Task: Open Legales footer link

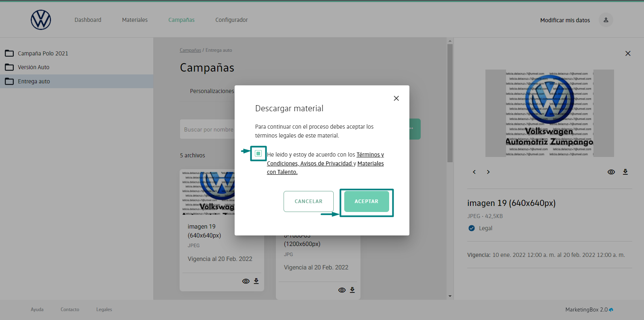Action: point(104,309)
